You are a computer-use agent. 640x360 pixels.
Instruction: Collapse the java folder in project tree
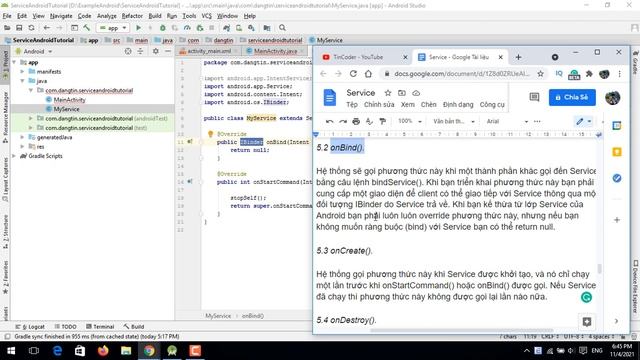(x=22, y=81)
